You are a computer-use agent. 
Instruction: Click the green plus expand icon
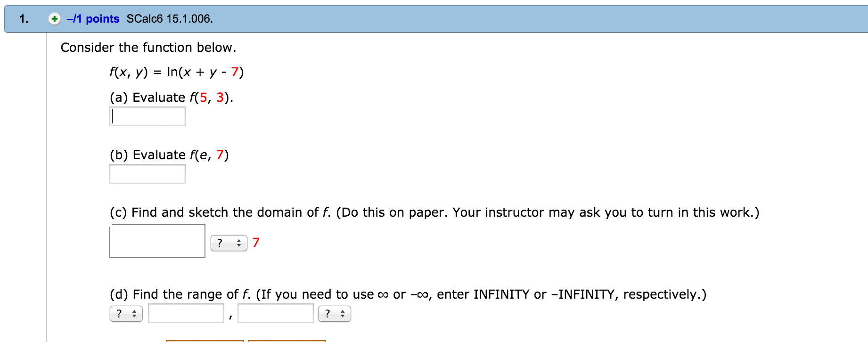(55, 19)
